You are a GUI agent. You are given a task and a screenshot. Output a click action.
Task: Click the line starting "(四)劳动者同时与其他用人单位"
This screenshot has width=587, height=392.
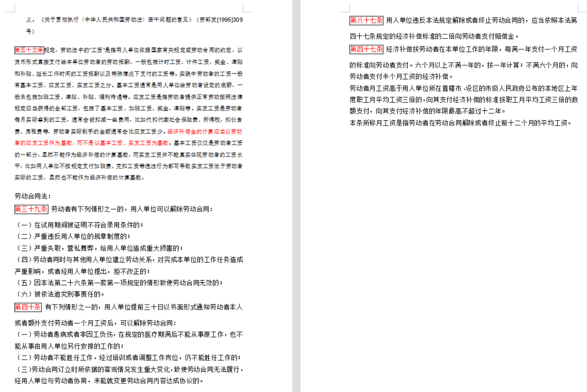[129, 260]
